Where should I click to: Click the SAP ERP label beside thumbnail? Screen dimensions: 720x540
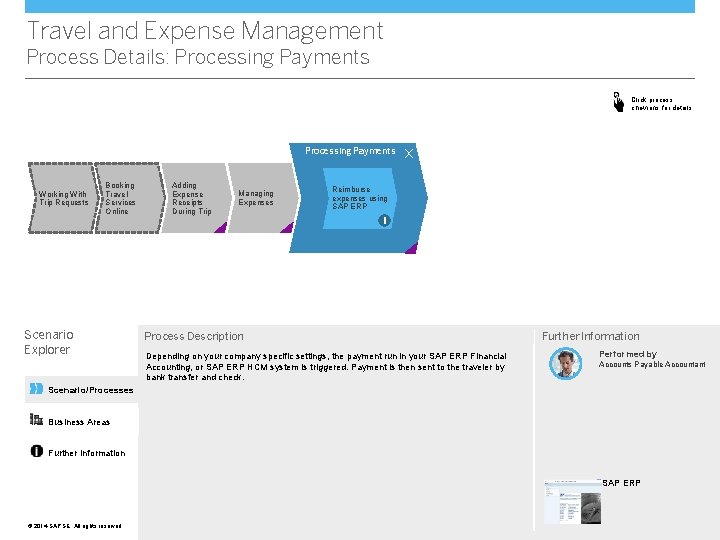621,483
